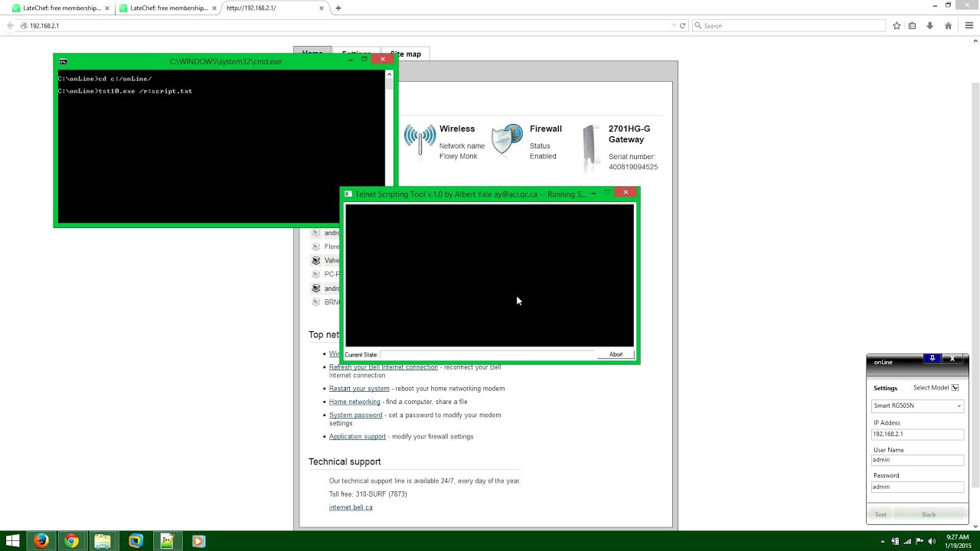Open the internet.bell.ca link

coord(351,507)
